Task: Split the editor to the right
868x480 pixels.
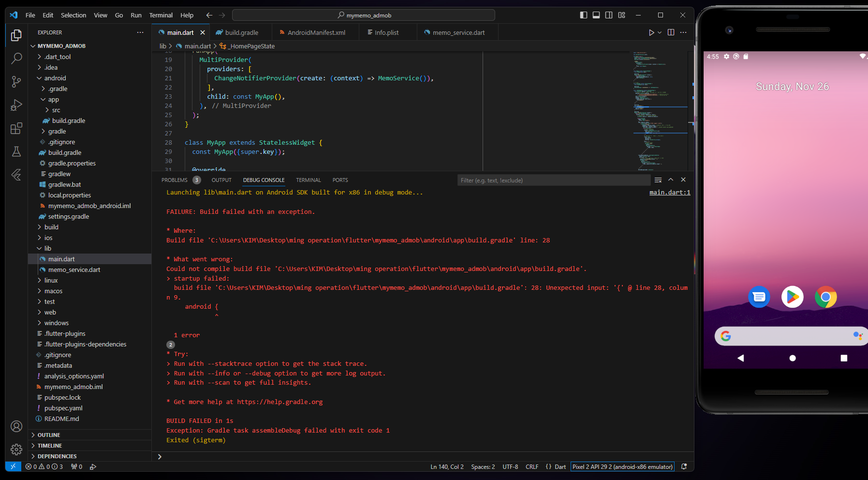Action: click(671, 32)
